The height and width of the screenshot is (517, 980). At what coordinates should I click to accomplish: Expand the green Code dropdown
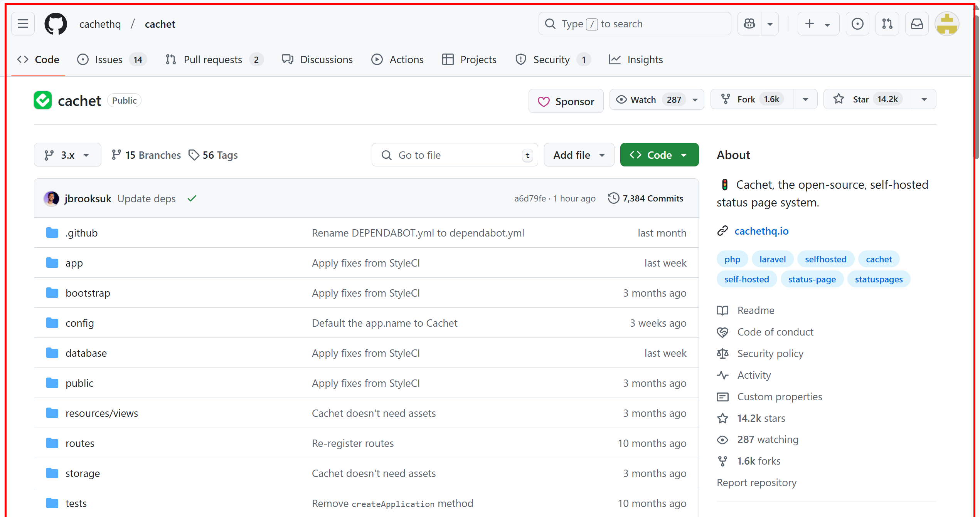click(x=659, y=155)
